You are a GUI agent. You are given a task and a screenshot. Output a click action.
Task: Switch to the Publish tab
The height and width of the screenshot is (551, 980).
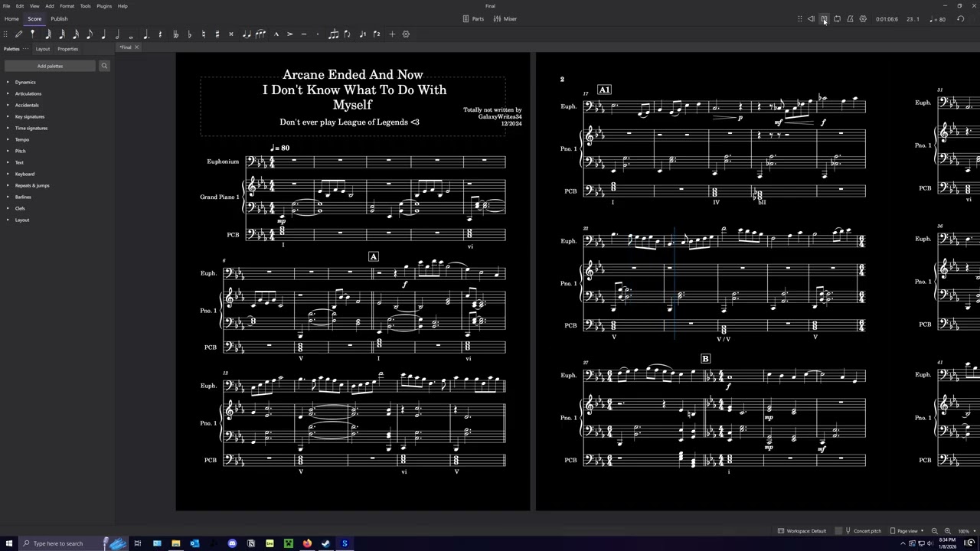[59, 18]
